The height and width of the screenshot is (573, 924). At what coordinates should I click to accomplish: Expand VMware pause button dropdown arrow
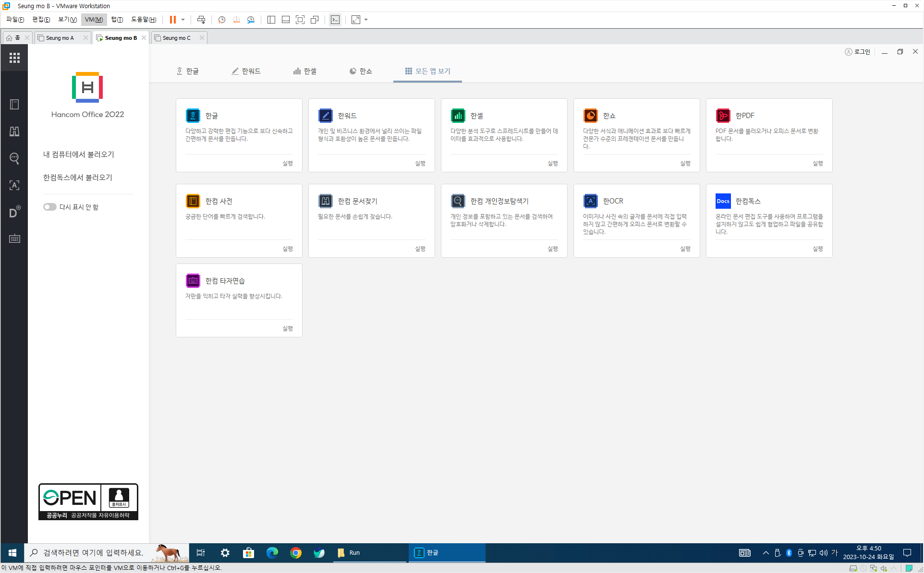183,20
